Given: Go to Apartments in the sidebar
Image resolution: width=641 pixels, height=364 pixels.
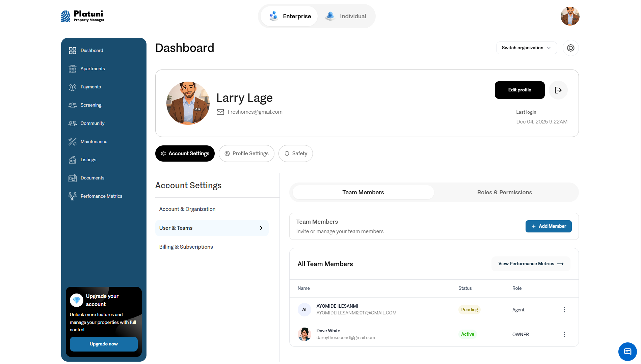Looking at the screenshot, I should [x=93, y=69].
